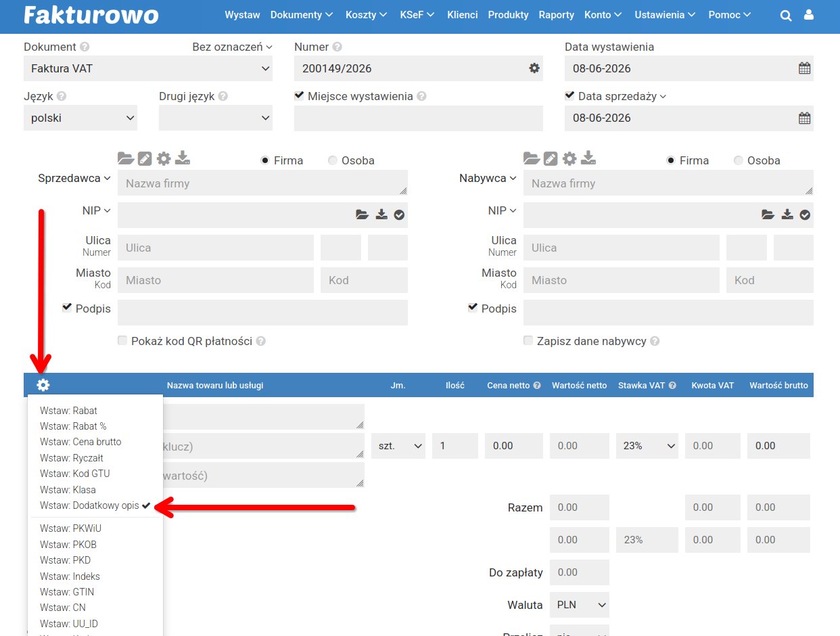This screenshot has height=636, width=840.
Task: Open the user account icon
Action: point(808,15)
